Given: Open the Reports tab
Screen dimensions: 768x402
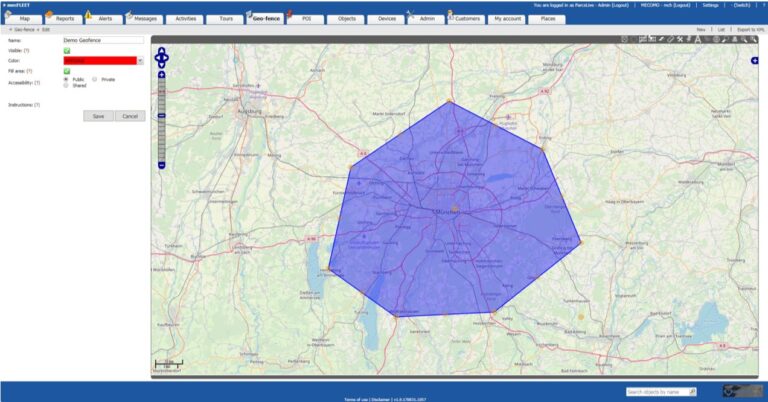Looking at the screenshot, I should 65,19.
